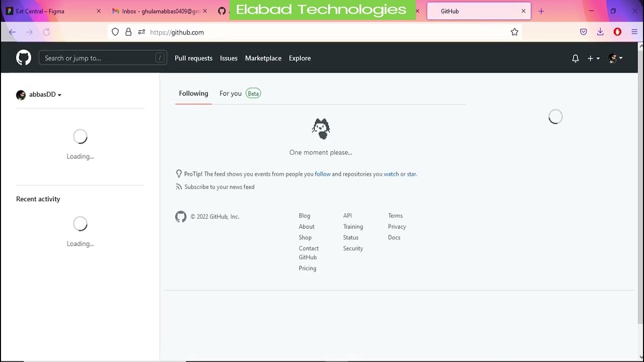Click the red Opera extension icon
This screenshot has height=362, width=644.
coord(617,32)
